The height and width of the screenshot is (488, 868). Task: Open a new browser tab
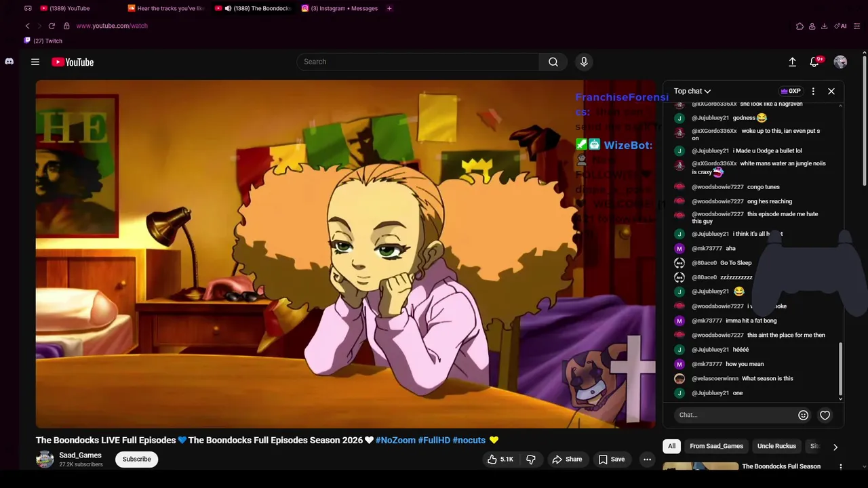389,8
